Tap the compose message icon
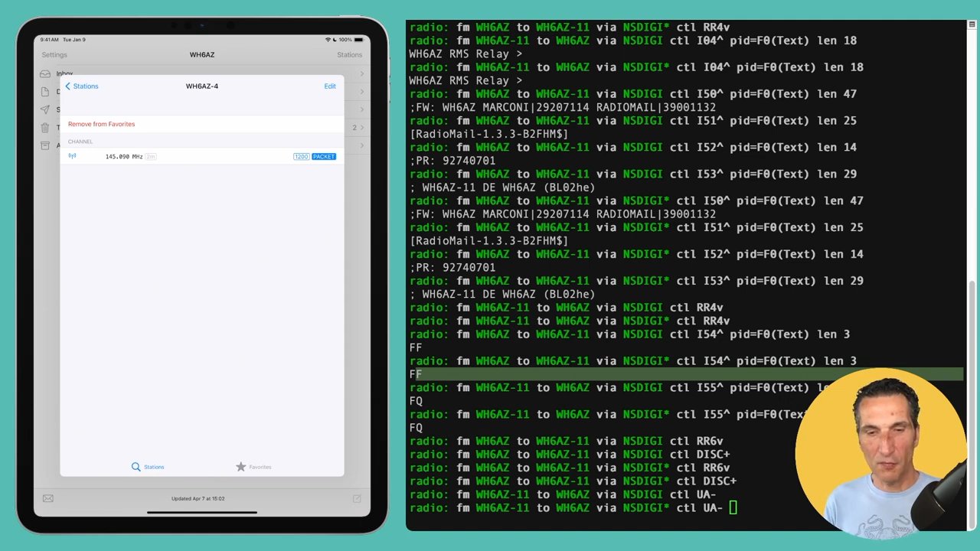Image resolution: width=980 pixels, height=551 pixels. pos(357,498)
